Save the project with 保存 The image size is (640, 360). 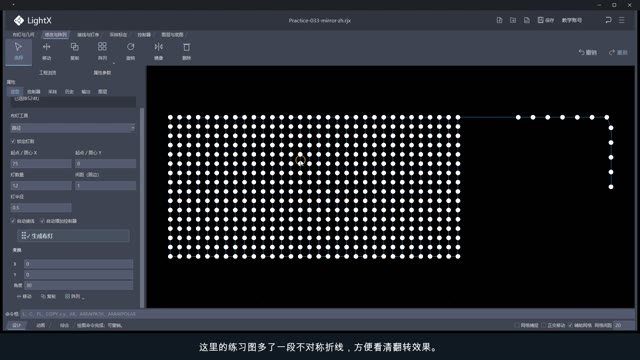point(546,20)
